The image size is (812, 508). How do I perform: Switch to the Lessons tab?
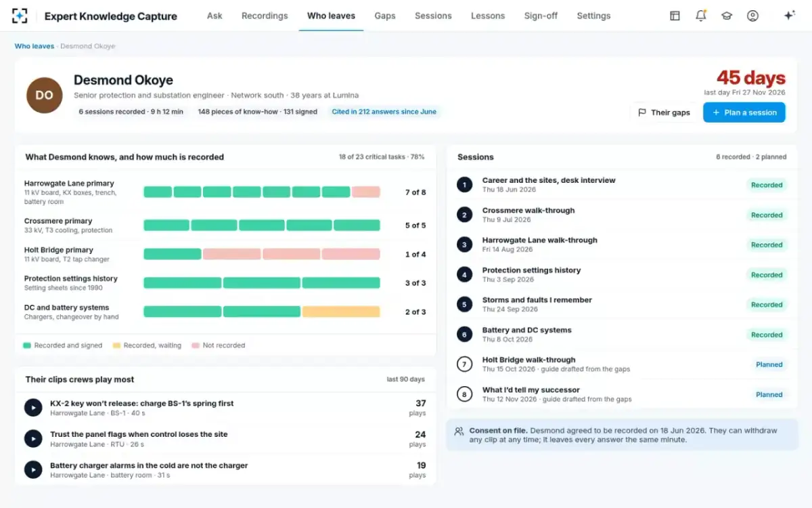point(488,16)
